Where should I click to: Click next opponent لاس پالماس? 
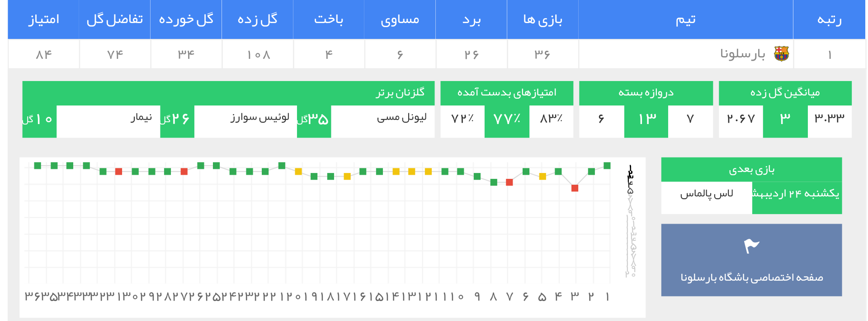pos(707,194)
